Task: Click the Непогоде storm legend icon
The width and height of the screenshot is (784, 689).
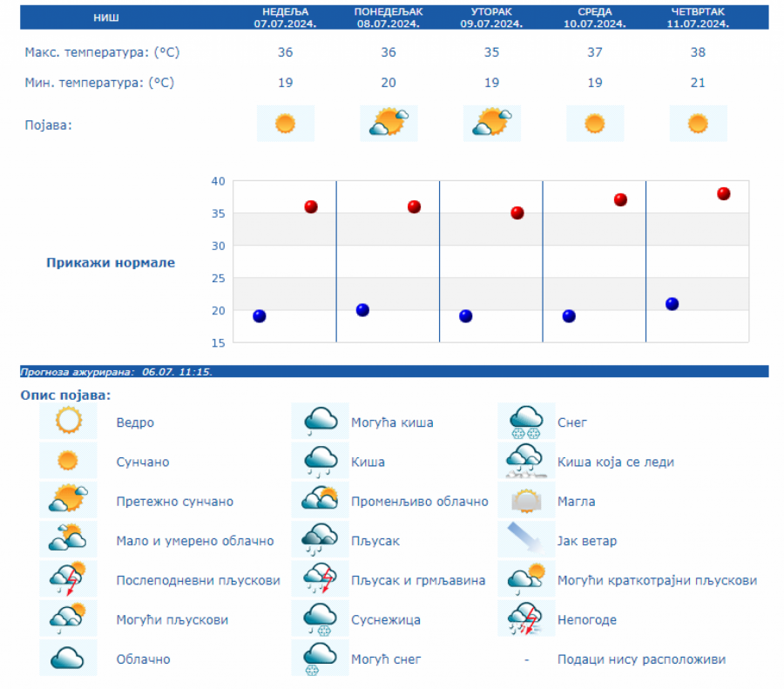Action: (x=526, y=619)
